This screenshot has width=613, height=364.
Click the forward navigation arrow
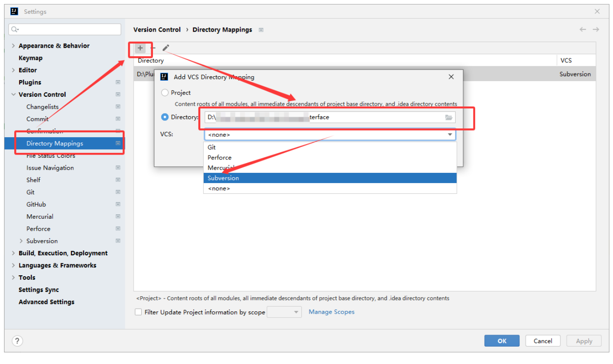pos(596,29)
